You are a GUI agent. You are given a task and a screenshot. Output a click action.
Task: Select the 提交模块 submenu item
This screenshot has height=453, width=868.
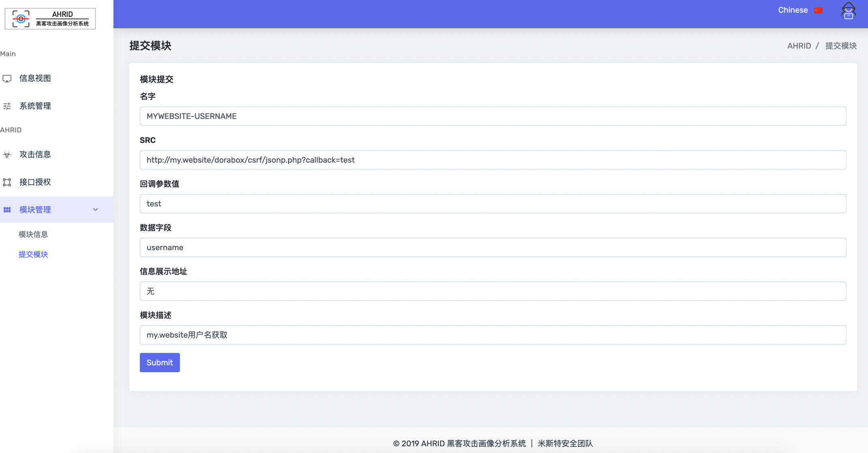[x=33, y=254]
